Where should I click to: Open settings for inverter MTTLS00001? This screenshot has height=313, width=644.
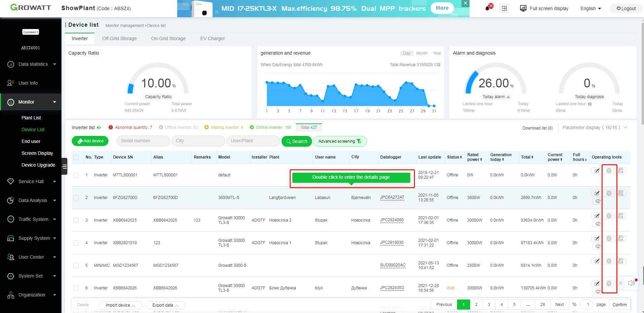pos(609,171)
